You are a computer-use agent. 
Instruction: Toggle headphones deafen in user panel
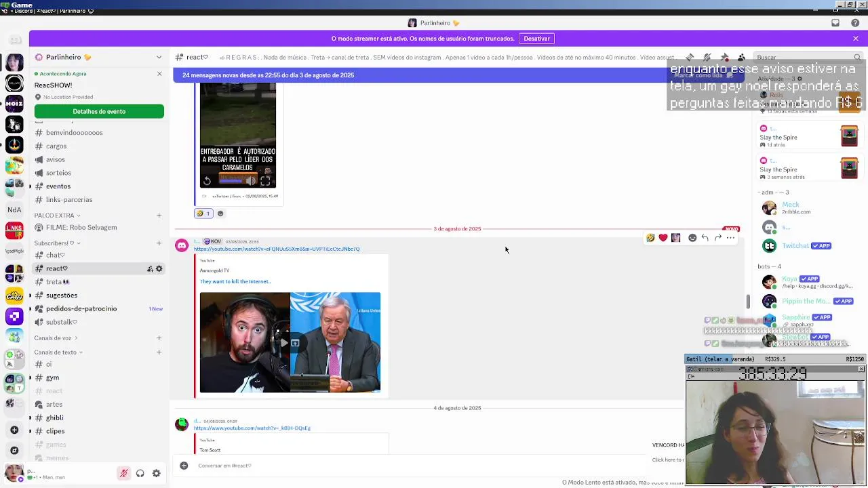coord(140,474)
